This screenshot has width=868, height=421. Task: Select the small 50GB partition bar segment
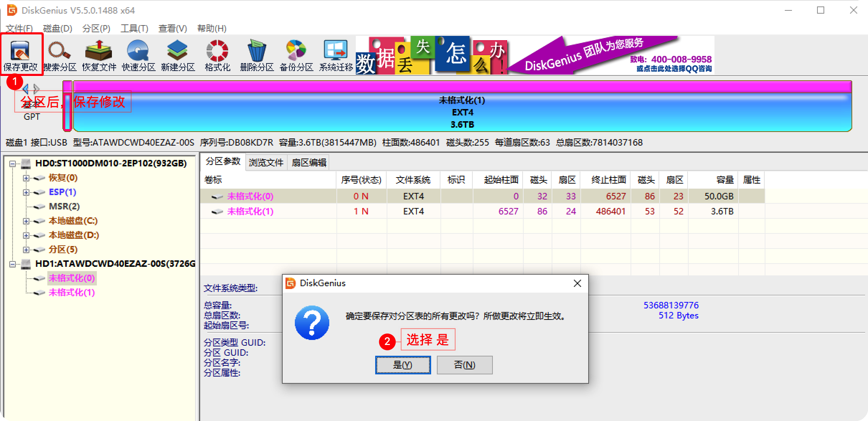67,106
